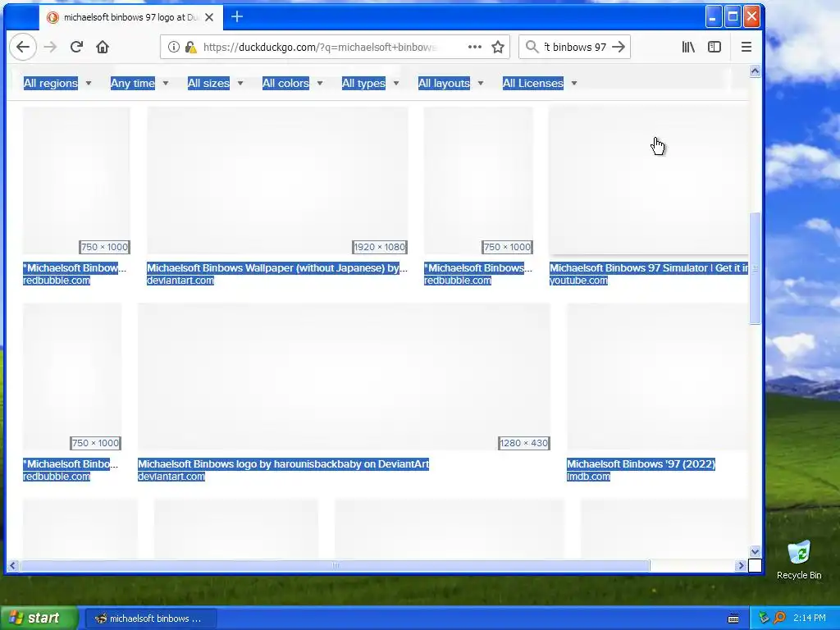Select the michaelsoft binbows 97 logo tab

pyautogui.click(x=130, y=17)
